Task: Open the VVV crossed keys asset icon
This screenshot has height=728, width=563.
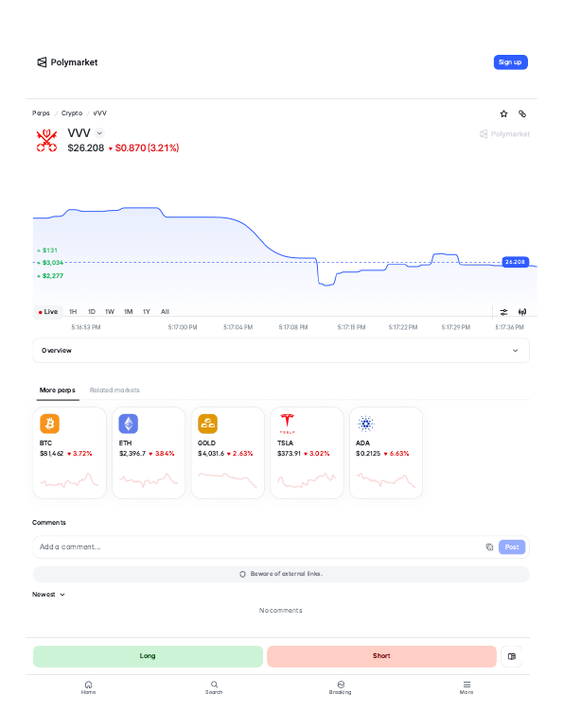Action: tap(47, 140)
